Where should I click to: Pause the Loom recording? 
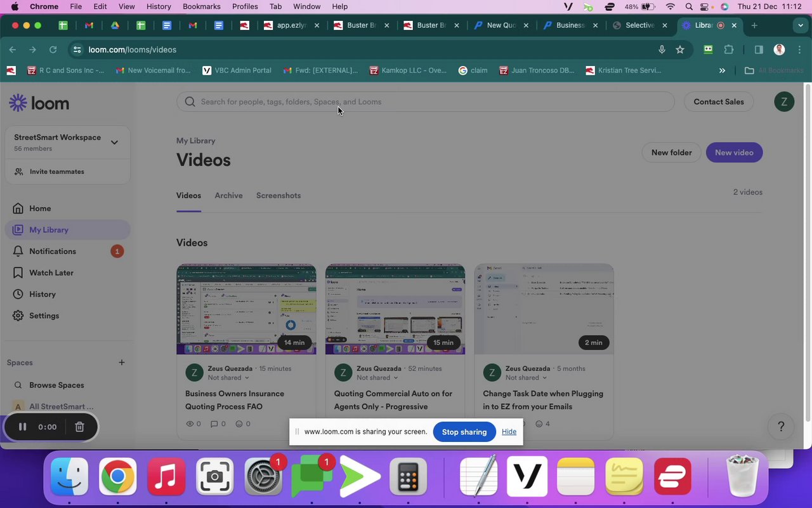tap(22, 427)
